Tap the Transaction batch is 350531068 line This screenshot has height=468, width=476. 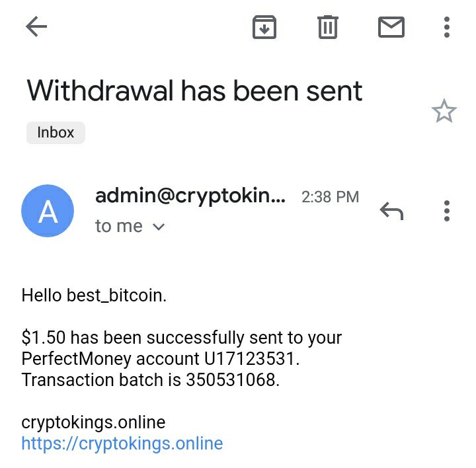coord(151,380)
